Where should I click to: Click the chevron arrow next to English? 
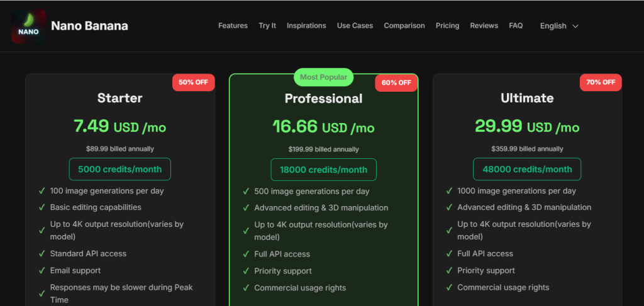click(x=575, y=26)
